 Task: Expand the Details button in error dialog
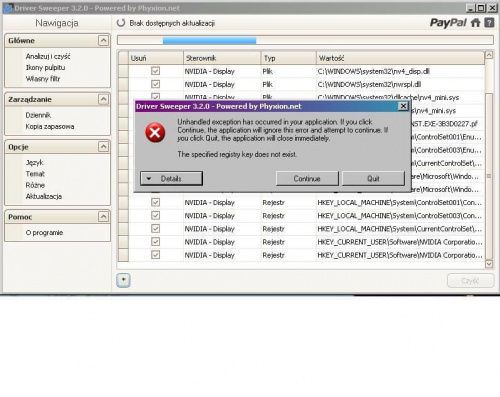(x=171, y=179)
